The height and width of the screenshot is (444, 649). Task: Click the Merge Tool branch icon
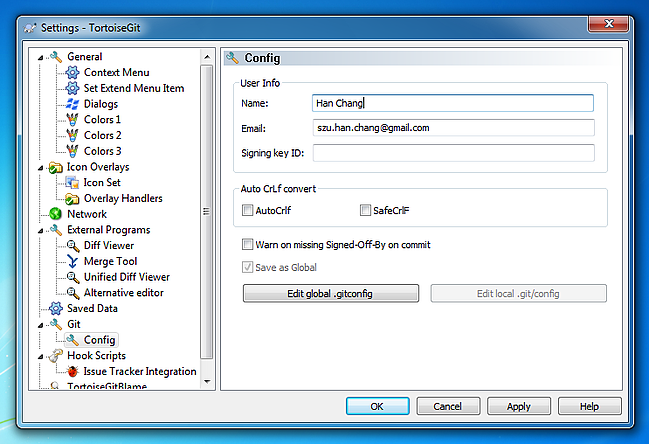(72, 261)
